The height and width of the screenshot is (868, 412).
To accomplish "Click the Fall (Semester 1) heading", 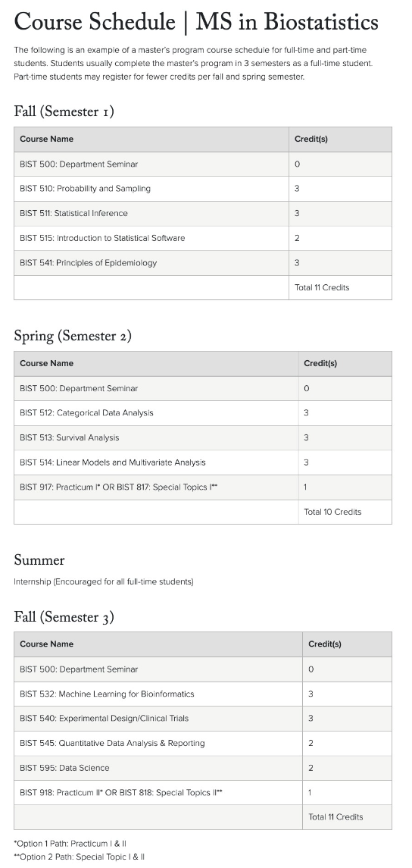I will (x=64, y=111).
